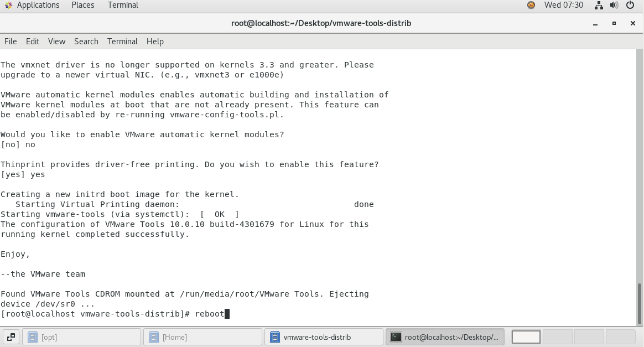Click 'Would you like to enable VMware automatic kernel modules?'
Viewport: 644px width, 347px height.
point(142,134)
